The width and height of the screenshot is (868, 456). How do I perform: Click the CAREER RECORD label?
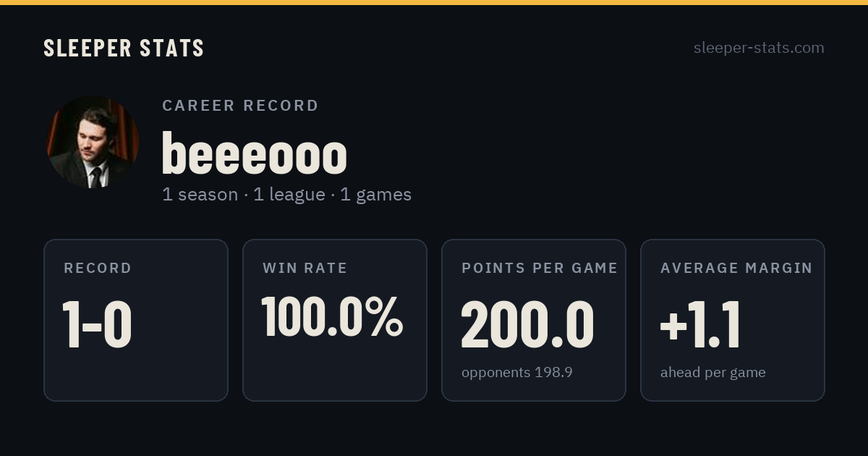point(240,106)
